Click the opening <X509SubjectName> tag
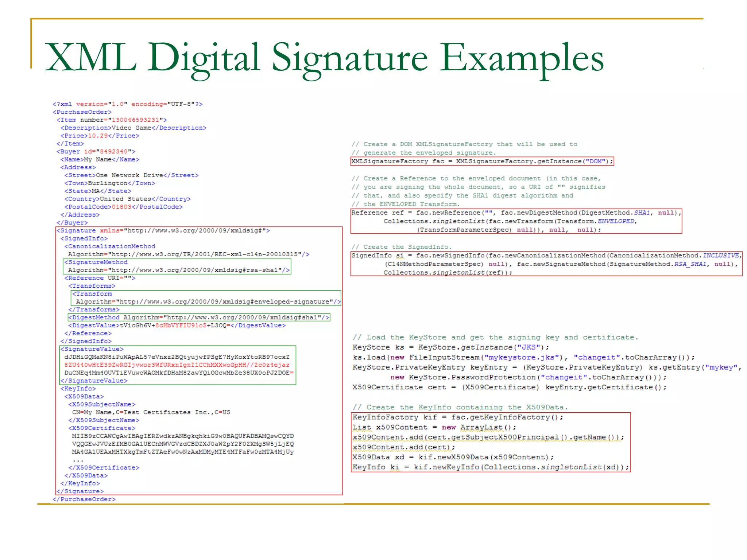 pyautogui.click(x=102, y=405)
